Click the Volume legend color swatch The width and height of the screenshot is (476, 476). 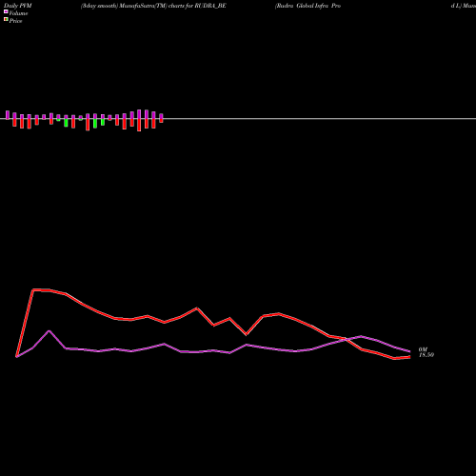pos(6,12)
